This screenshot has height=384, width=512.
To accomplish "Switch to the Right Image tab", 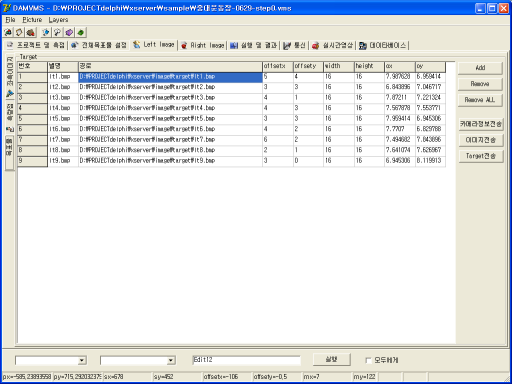I will (x=203, y=45).
